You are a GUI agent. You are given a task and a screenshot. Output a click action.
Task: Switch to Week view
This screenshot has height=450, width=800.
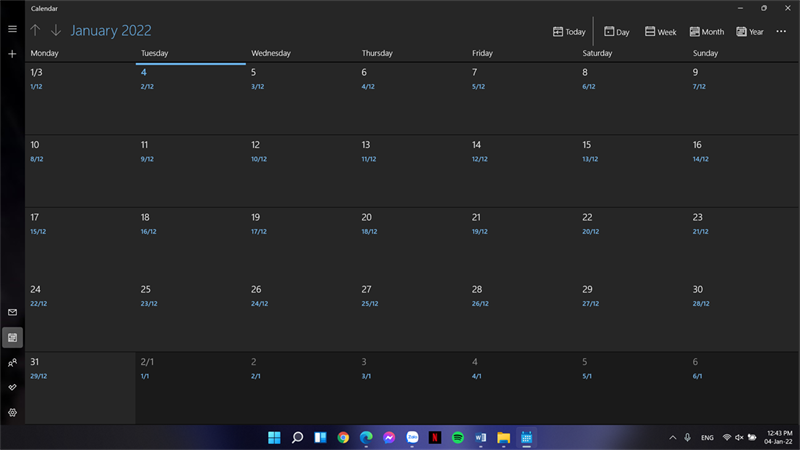click(660, 32)
